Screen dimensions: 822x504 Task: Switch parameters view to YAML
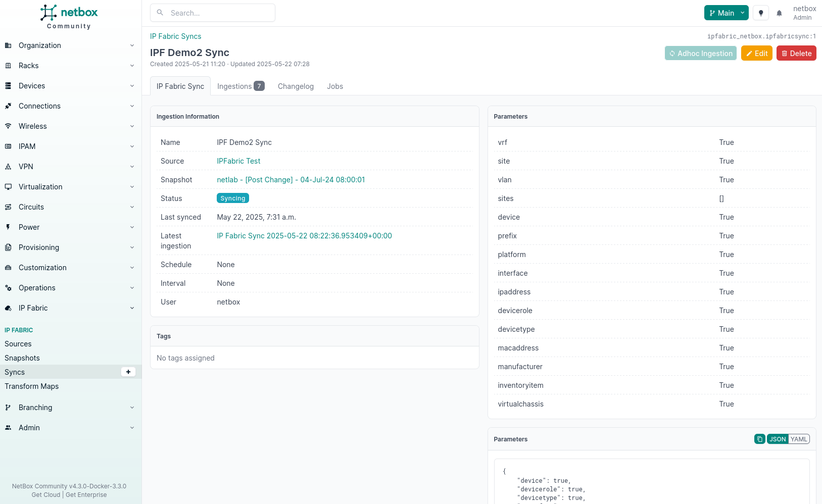799,439
